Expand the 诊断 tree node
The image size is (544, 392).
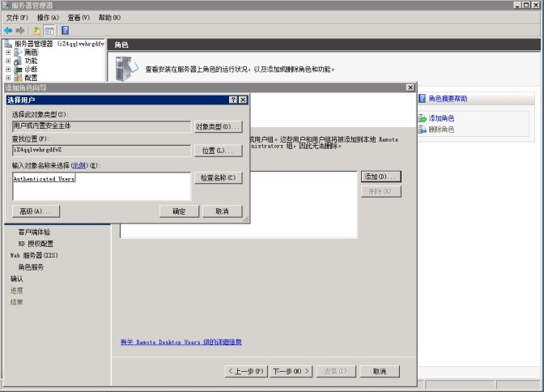tap(8, 70)
